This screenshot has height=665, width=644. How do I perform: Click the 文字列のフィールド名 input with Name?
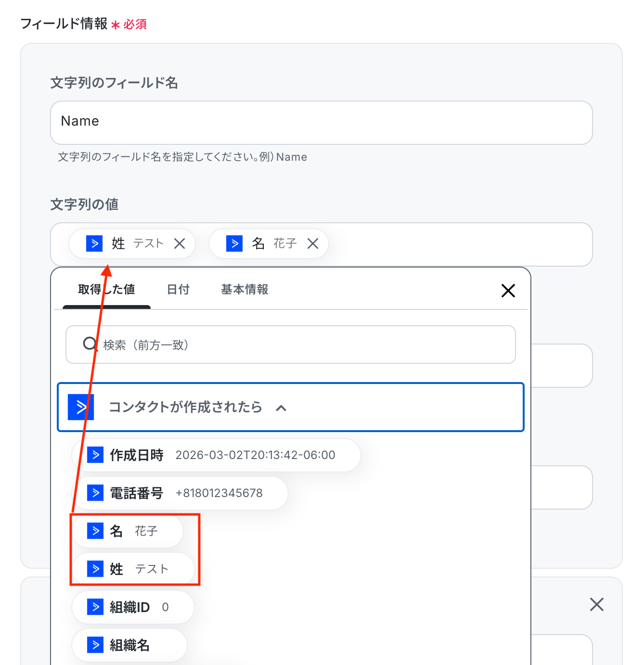322,122
